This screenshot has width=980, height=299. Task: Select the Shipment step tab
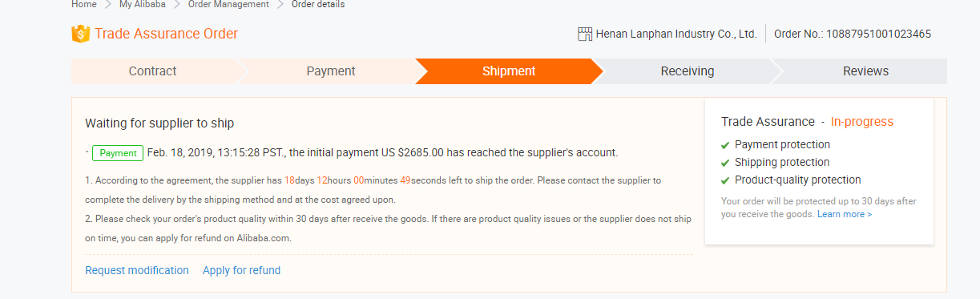coord(509,71)
